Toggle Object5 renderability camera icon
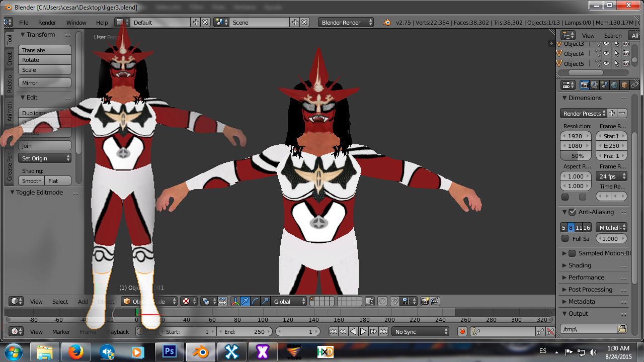The image size is (644, 362). tap(626, 63)
